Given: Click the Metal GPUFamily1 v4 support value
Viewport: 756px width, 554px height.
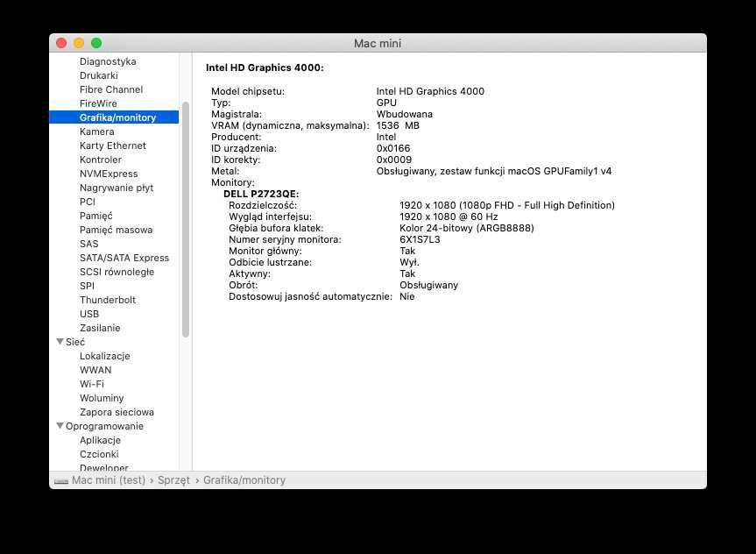Looking at the screenshot, I should [x=494, y=171].
